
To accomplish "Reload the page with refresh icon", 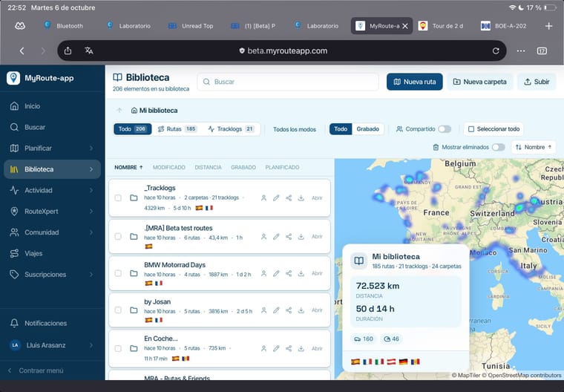I will coord(496,50).
